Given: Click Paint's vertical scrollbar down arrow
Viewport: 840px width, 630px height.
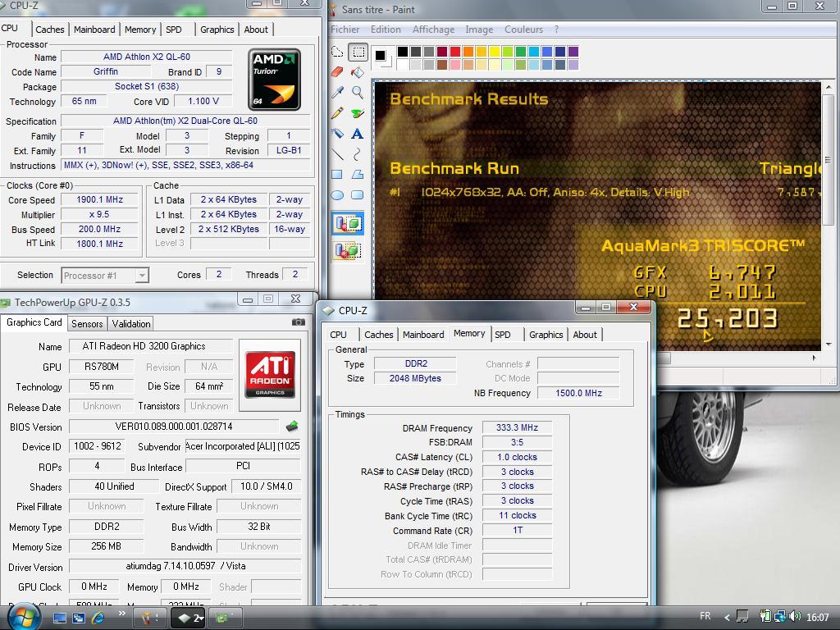Looking at the screenshot, I should [x=829, y=345].
